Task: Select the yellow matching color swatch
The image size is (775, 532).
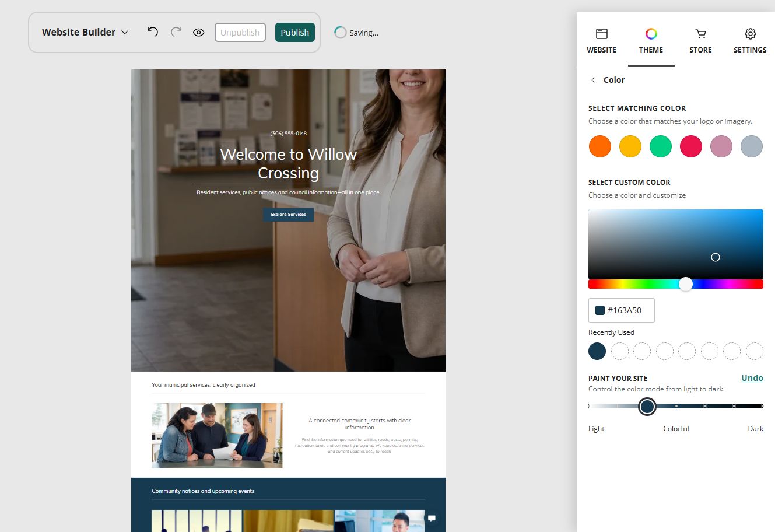Action: click(x=630, y=146)
